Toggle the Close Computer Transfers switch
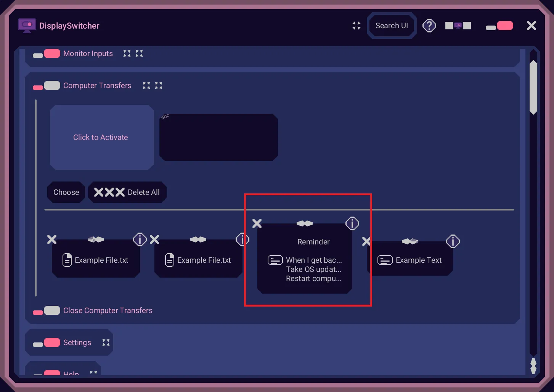Screen dimensions: 554x392 pyautogui.click(x=47, y=310)
